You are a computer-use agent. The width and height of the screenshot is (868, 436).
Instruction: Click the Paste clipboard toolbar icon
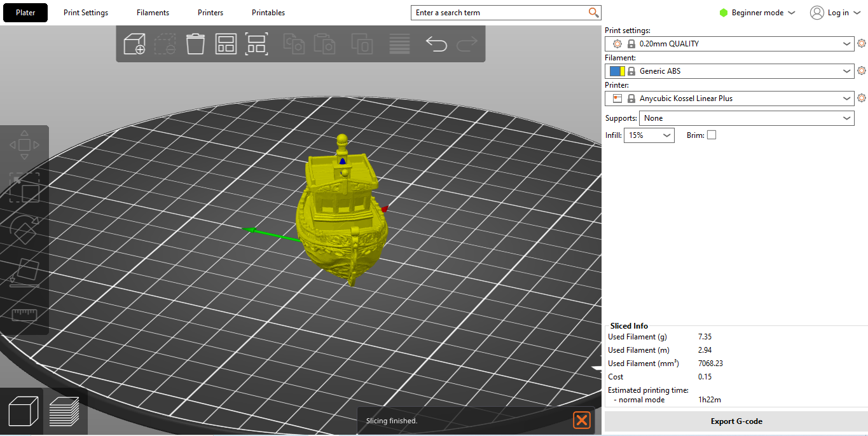[324, 44]
